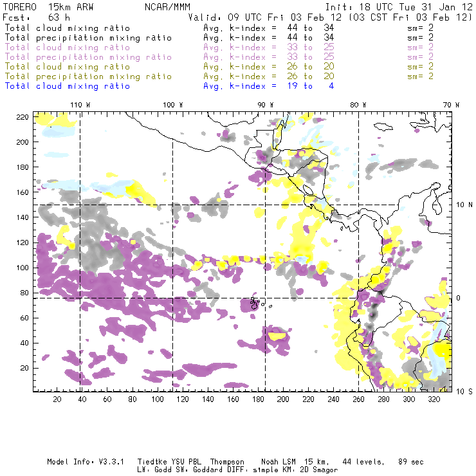Click the '44 levels,' text

pos(363,462)
